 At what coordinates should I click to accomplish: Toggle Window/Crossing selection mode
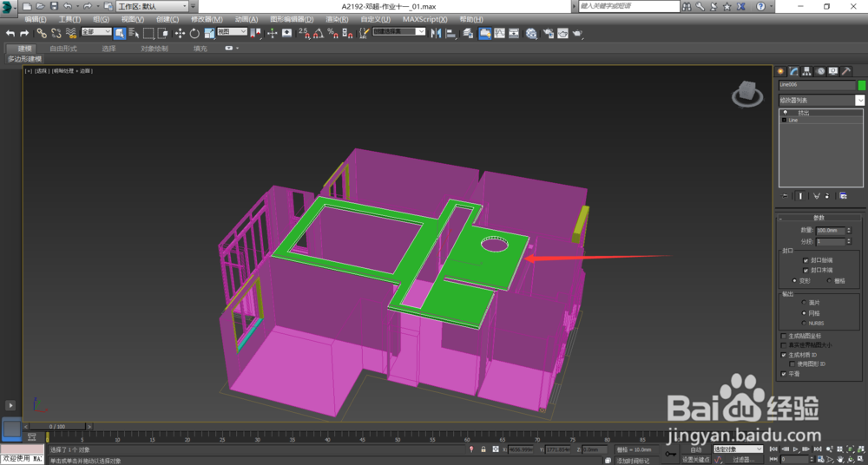[163, 33]
